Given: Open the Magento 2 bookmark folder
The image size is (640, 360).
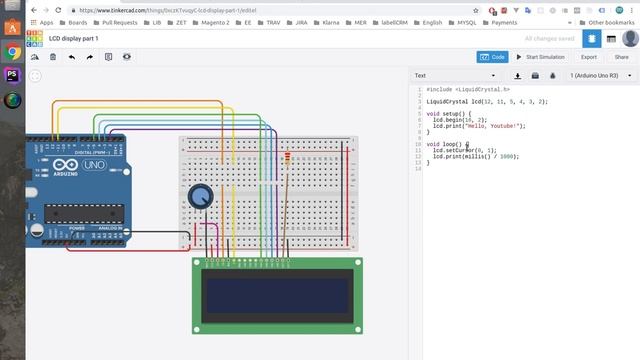Looking at the screenshot, I should pyautogui.click(x=211, y=23).
